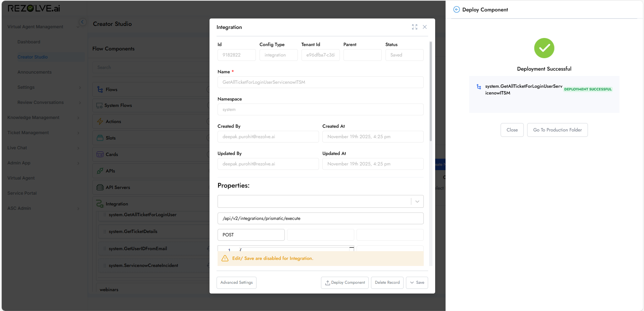Click the API Servers icon
The width and height of the screenshot is (644, 311).
[100, 187]
